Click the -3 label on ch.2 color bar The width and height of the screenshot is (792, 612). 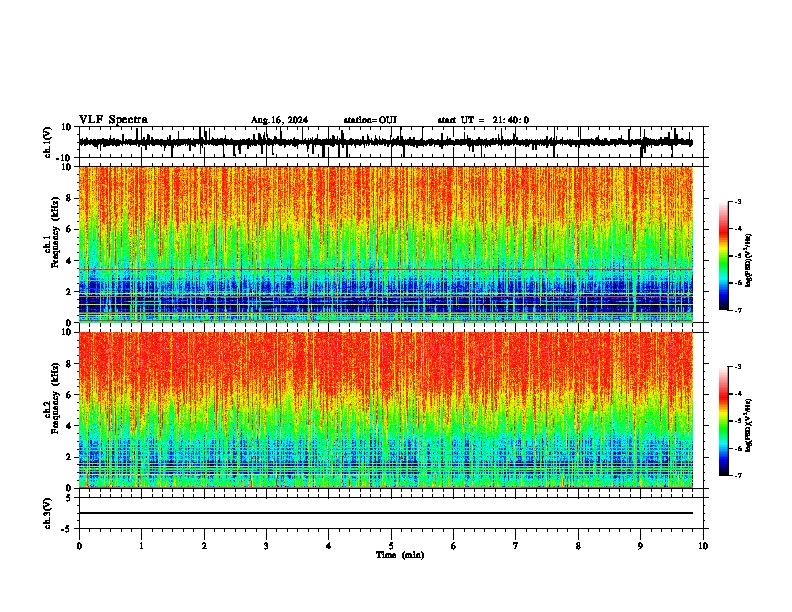pyautogui.click(x=738, y=367)
